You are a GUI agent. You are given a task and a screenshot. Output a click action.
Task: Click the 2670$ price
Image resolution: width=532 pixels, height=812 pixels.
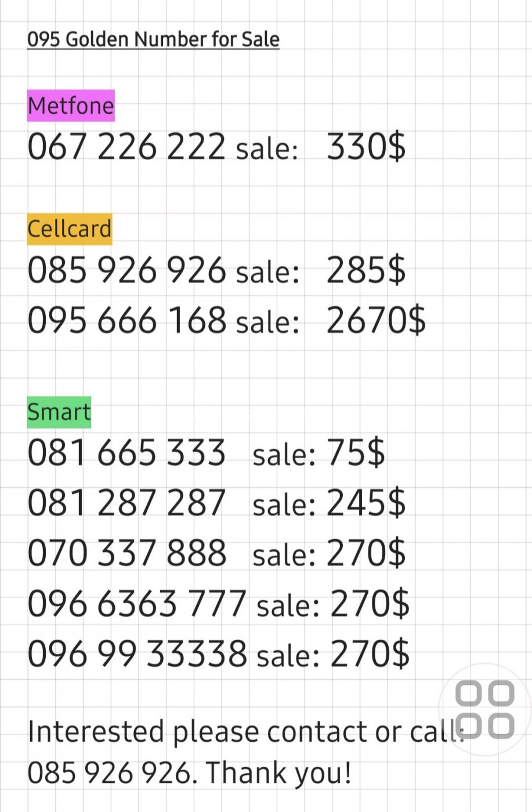(376, 320)
